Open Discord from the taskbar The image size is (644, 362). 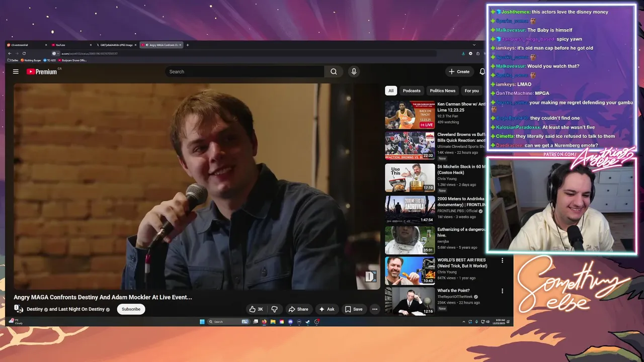(x=290, y=322)
